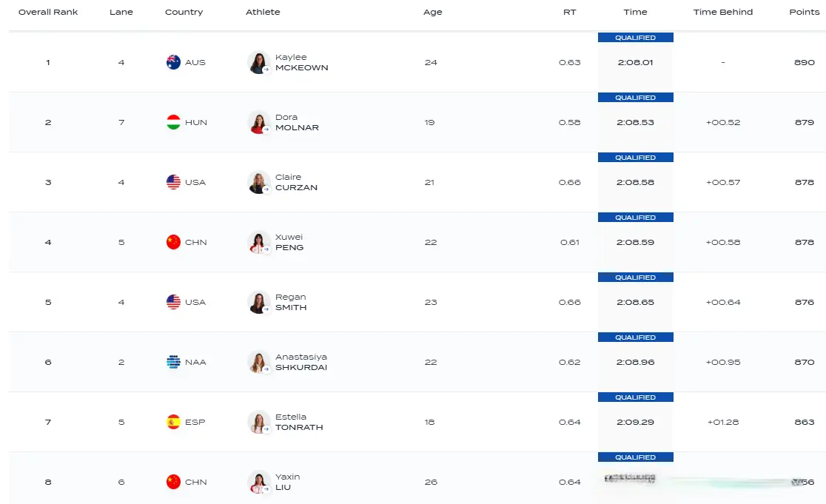The image size is (826, 504).
Task: Click the USA flag beside Claire Curzan
Action: (173, 182)
